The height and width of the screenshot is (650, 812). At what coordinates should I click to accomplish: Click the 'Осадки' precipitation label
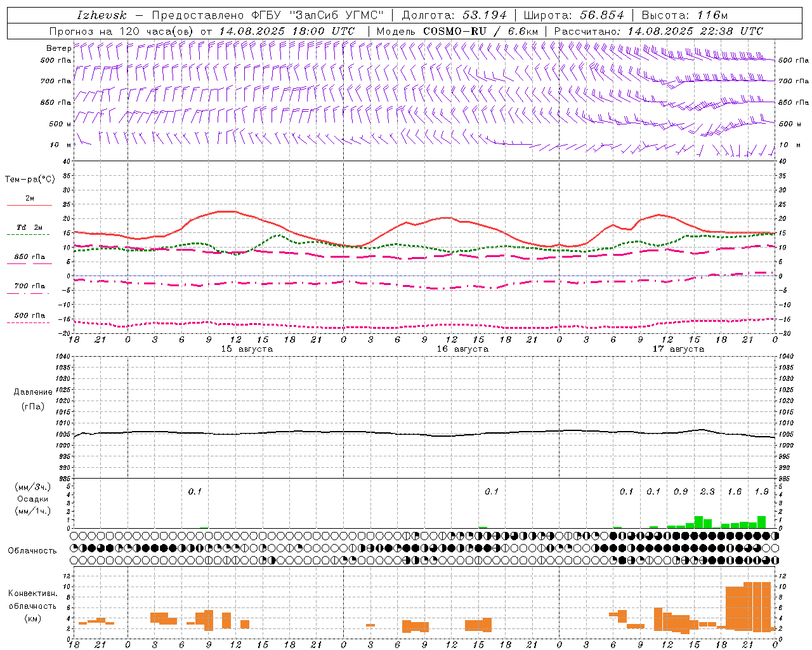point(32,499)
